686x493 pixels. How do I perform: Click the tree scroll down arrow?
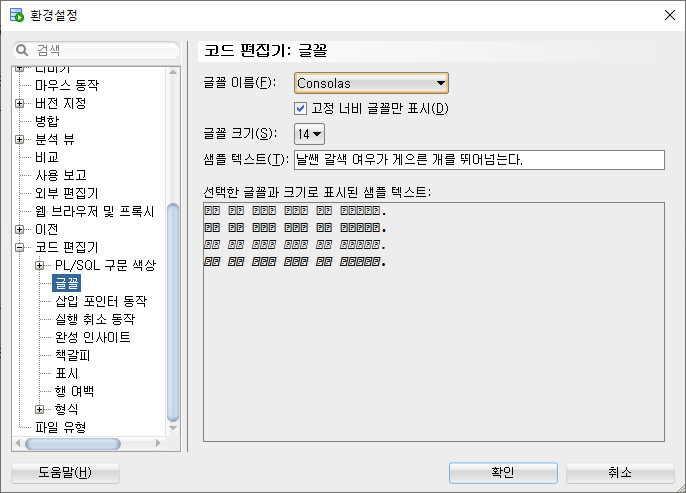coord(173,428)
